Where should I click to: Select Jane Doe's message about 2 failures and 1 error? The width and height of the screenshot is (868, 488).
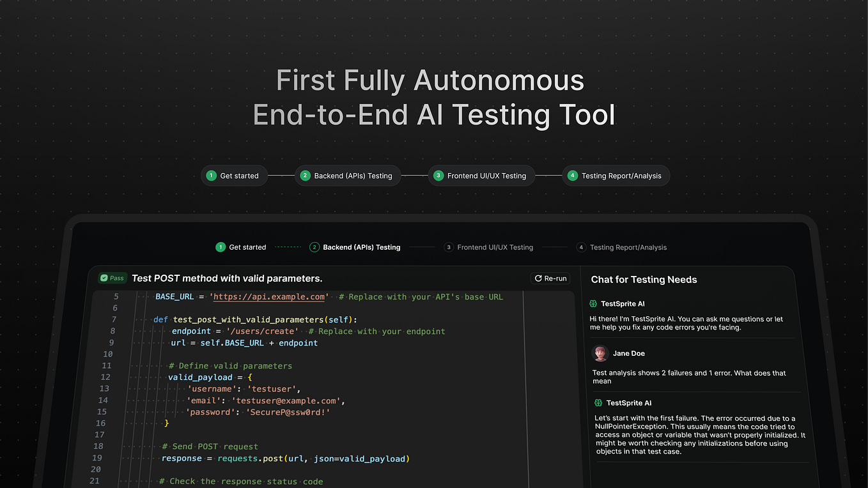pos(689,377)
